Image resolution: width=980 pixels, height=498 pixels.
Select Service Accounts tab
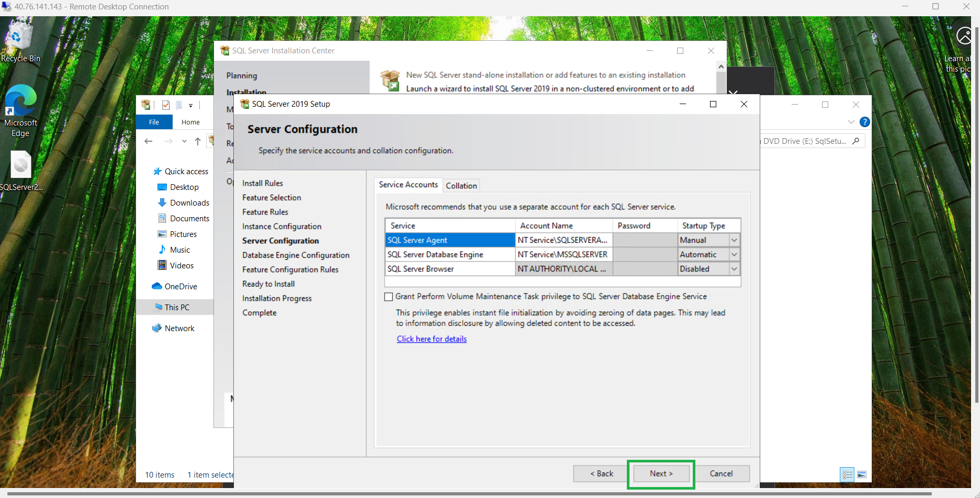(x=408, y=185)
